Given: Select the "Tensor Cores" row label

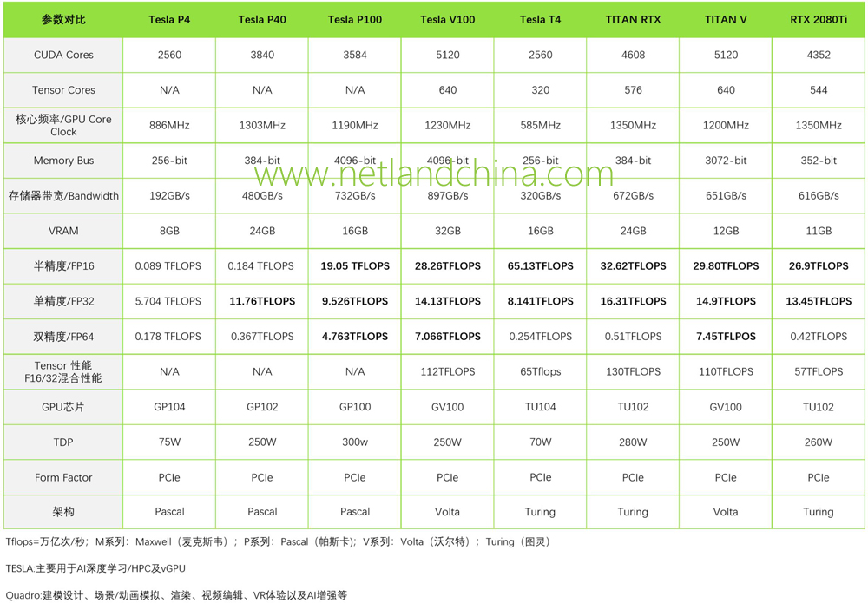Looking at the screenshot, I should 63,90.
